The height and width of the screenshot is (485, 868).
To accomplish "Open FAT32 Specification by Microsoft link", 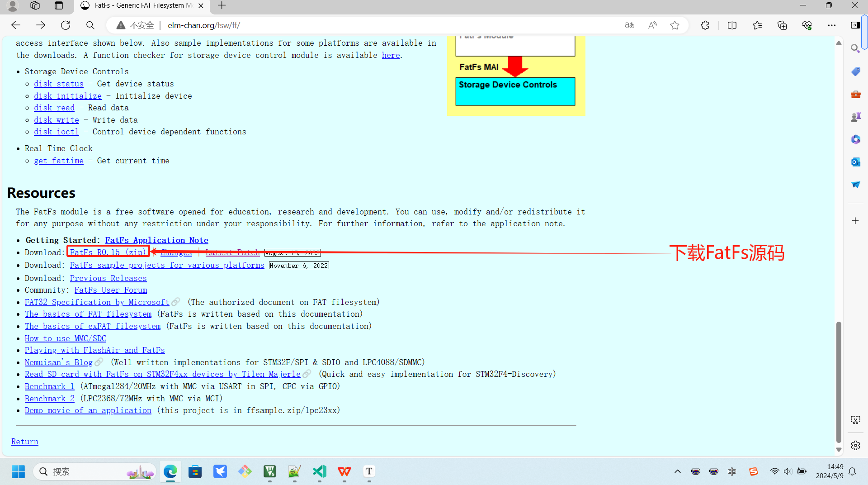I will coord(97,302).
